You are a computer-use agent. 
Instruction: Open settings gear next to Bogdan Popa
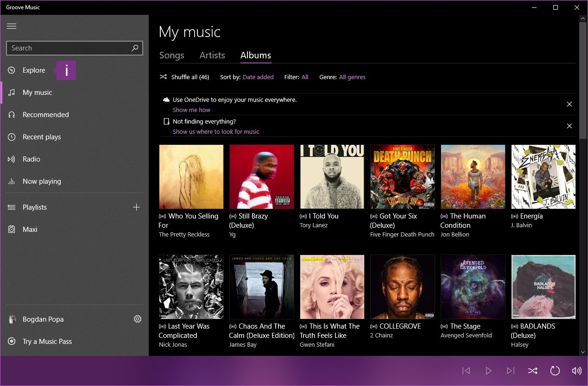tap(137, 319)
